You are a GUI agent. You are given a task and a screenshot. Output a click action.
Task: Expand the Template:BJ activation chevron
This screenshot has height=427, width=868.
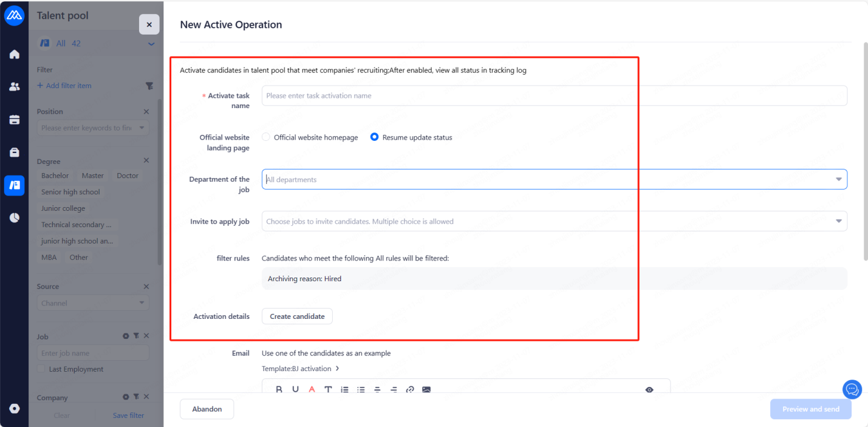(x=338, y=369)
